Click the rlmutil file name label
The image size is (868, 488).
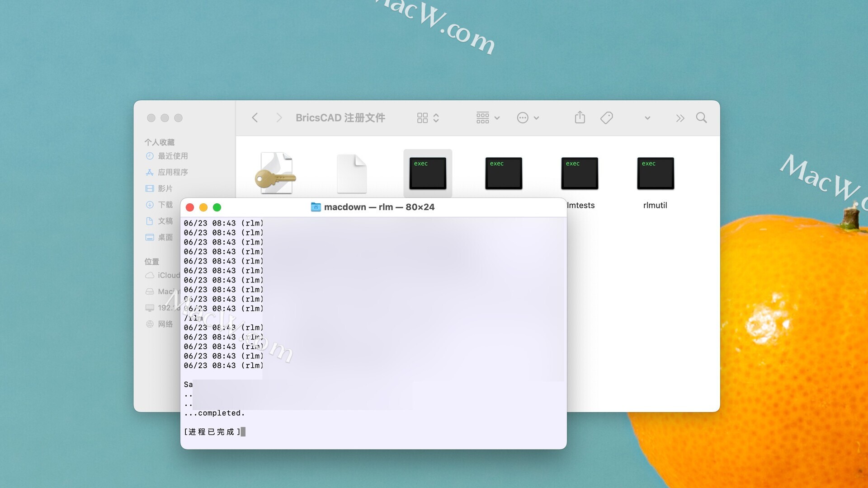(655, 205)
